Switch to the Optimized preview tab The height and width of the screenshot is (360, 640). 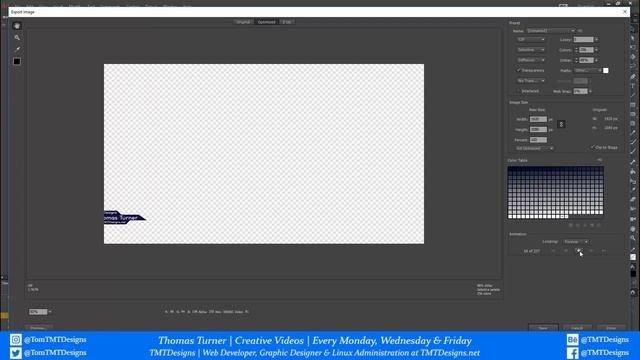(x=267, y=22)
